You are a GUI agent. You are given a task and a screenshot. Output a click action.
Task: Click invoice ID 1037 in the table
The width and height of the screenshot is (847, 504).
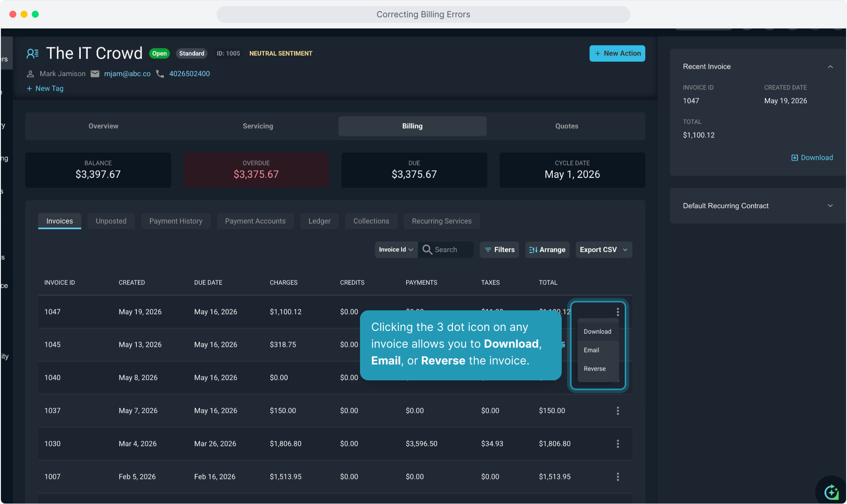tap(52, 411)
